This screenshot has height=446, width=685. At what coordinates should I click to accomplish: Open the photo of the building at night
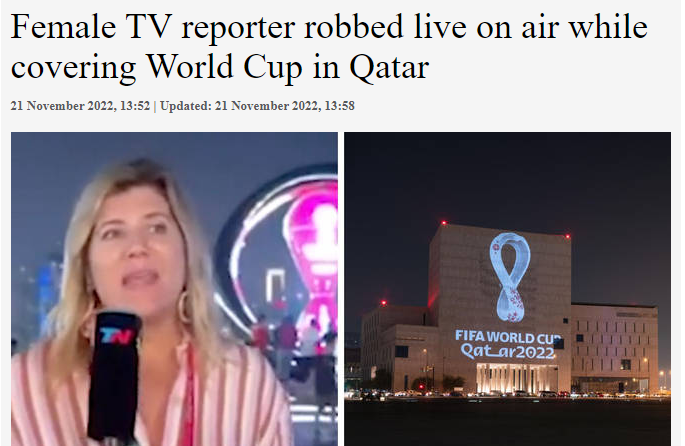pos(507,289)
